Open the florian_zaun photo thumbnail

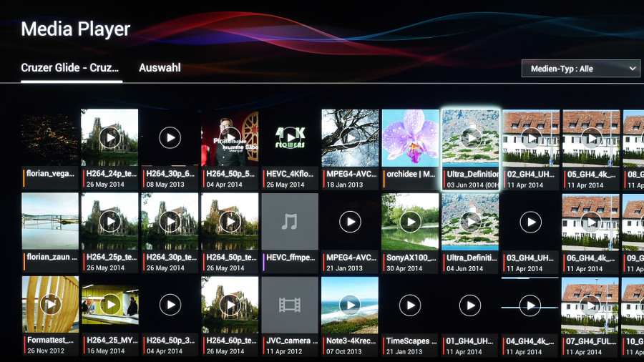(x=49, y=221)
